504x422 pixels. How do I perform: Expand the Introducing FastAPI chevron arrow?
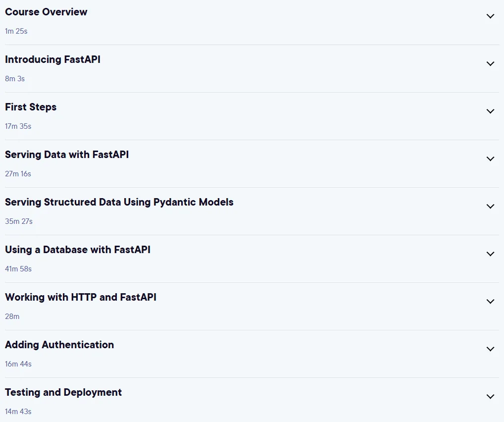click(490, 64)
